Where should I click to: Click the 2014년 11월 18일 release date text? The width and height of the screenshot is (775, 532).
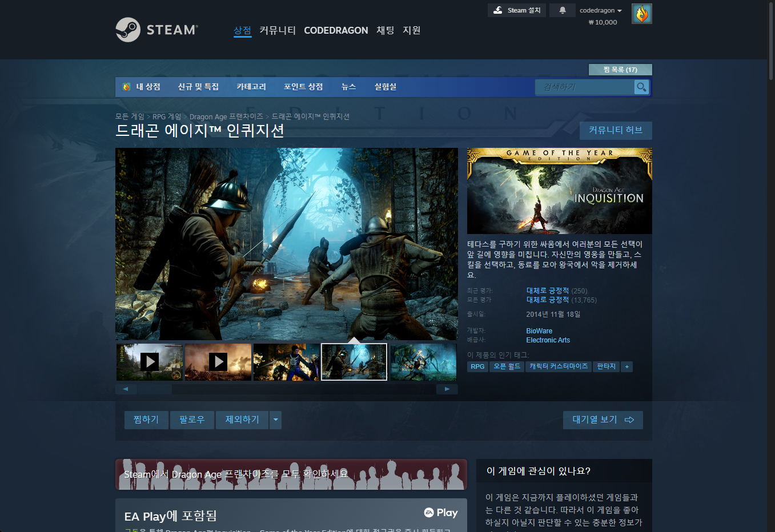(x=553, y=315)
